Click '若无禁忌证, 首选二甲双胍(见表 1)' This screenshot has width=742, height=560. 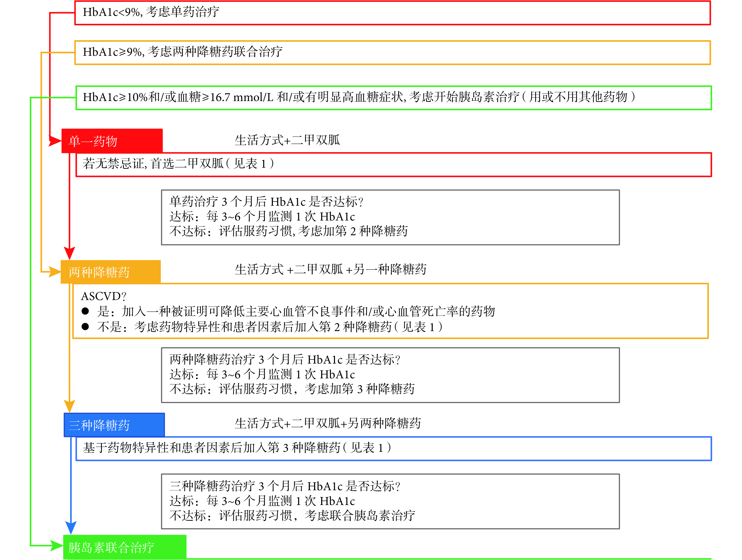[178, 164]
